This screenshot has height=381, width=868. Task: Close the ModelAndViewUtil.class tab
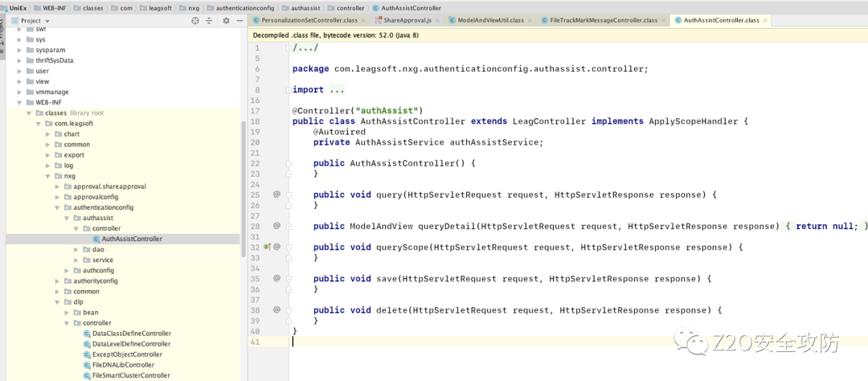(x=530, y=20)
